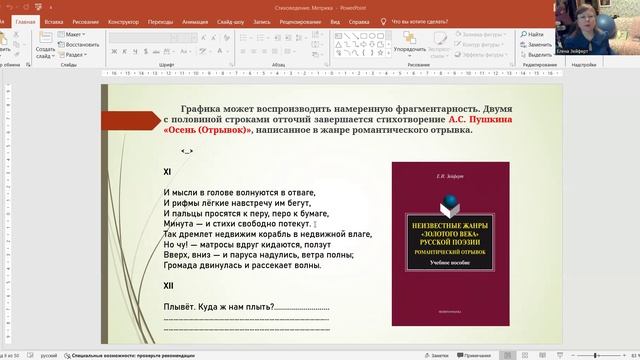Click the Quick Styles (Экспресс-стили) icon

(440, 38)
